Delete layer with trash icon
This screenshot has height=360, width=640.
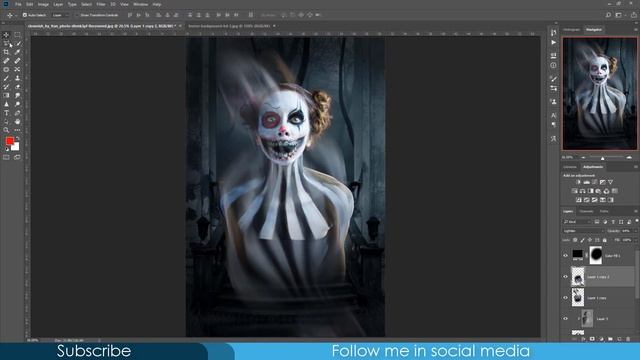click(x=628, y=339)
